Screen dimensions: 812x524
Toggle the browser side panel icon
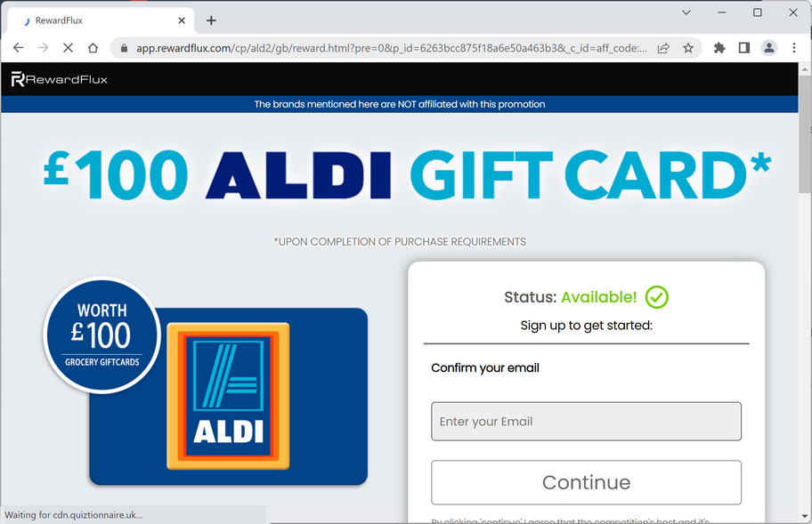click(x=744, y=48)
